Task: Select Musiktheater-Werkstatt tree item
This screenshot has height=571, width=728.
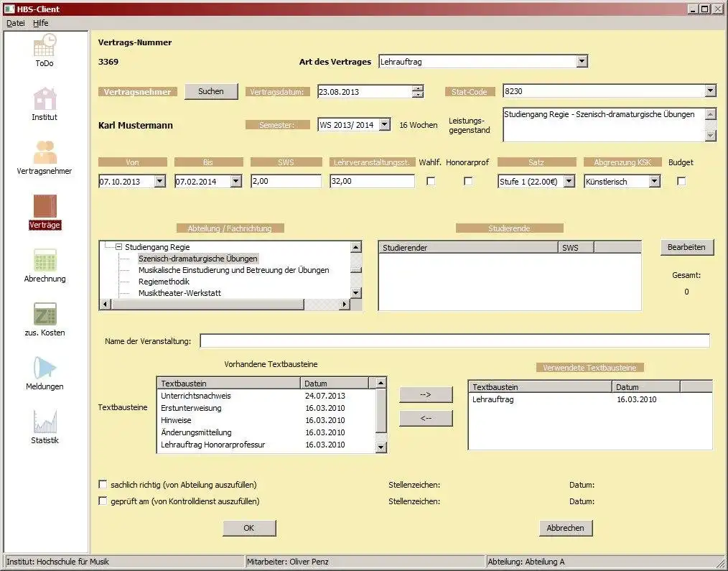Action: point(179,293)
